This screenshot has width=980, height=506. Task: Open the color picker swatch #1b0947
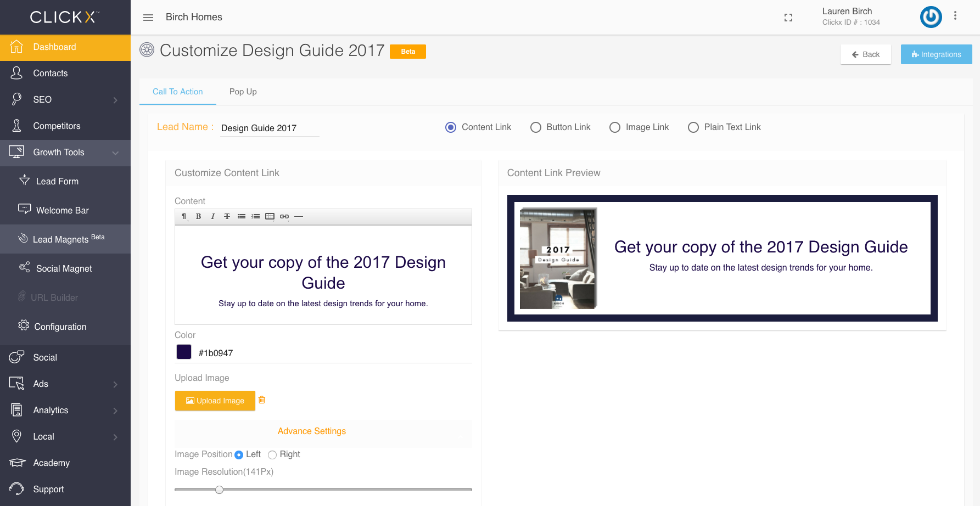pyautogui.click(x=184, y=352)
